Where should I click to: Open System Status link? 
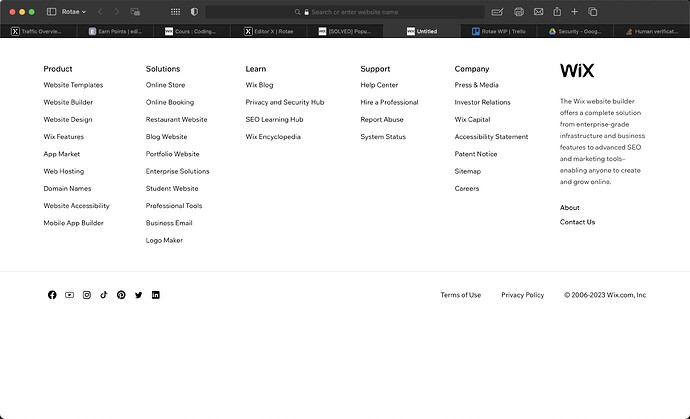pos(383,136)
